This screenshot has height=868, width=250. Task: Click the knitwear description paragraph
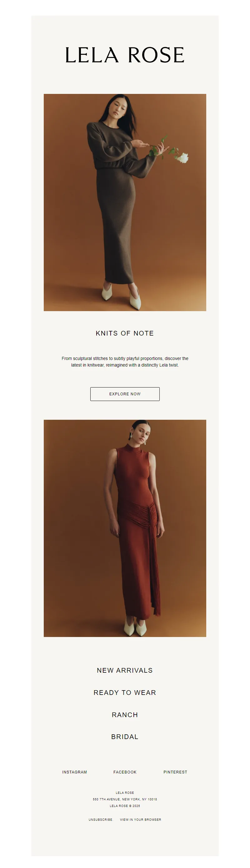pos(125,362)
